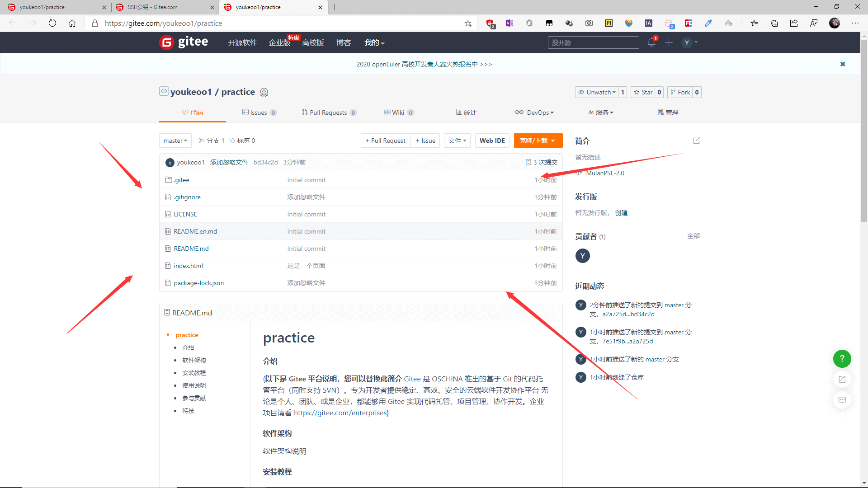868x488 pixels.
Task: Open the index.html file
Action: click(188, 266)
